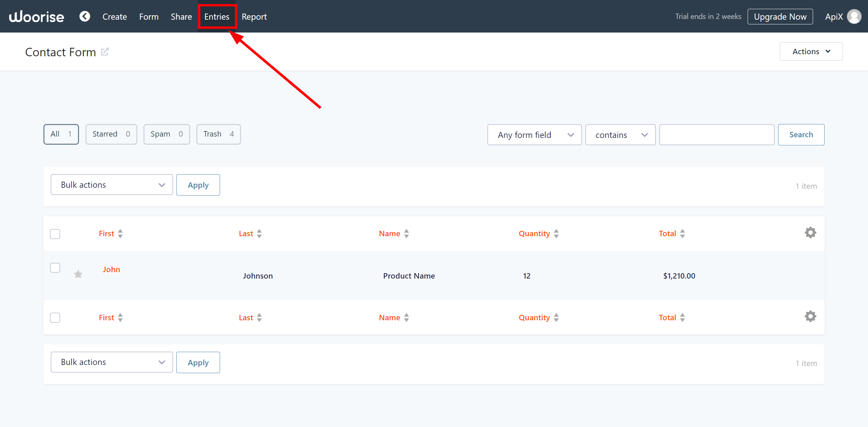Image resolution: width=868 pixels, height=427 pixels.
Task: Open the bottom Bulk actions dropdown
Action: click(x=112, y=362)
